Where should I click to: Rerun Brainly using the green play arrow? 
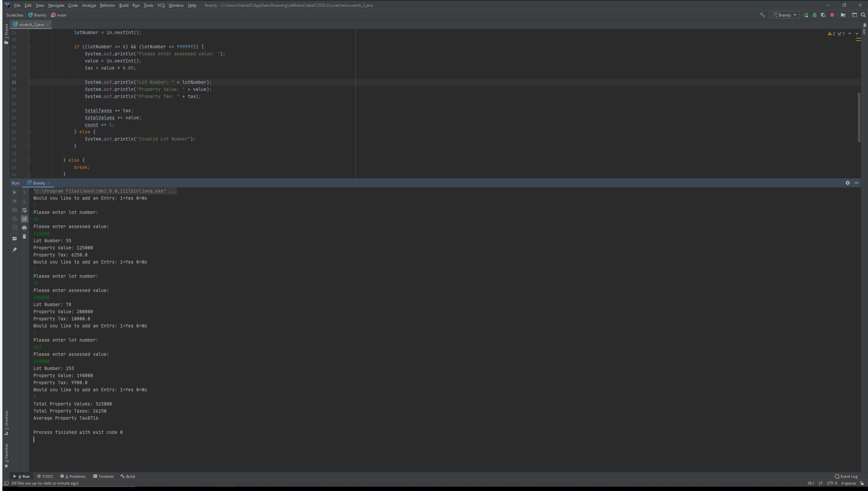click(15, 192)
